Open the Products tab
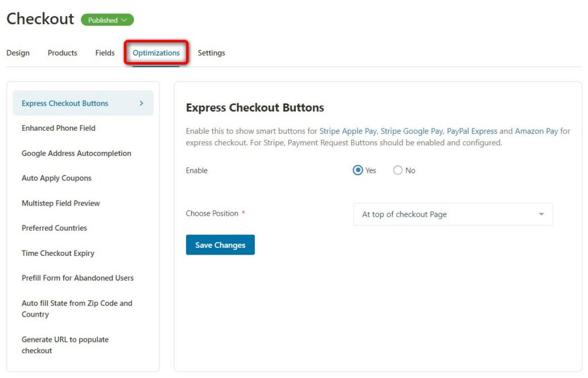This screenshot has height=378, width=588. point(62,53)
